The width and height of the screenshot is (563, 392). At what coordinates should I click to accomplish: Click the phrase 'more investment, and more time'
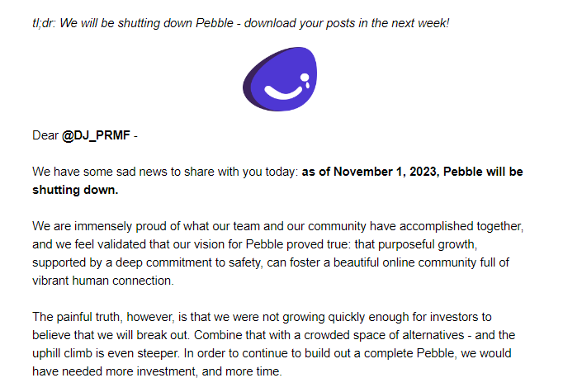point(207,371)
